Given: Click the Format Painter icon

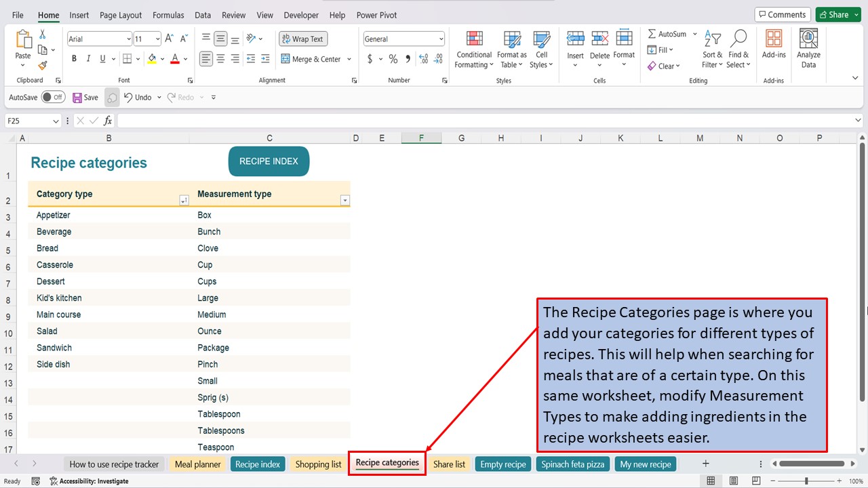Looking at the screenshot, I should [41, 64].
